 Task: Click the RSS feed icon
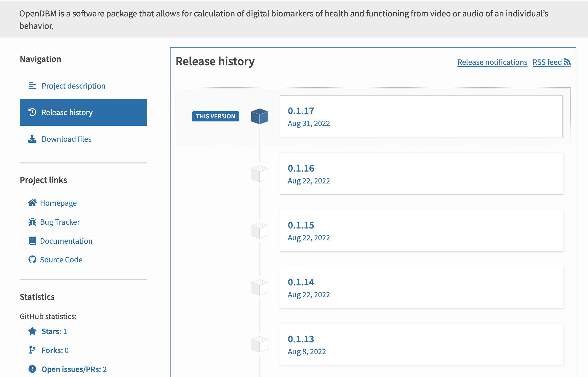coord(567,62)
